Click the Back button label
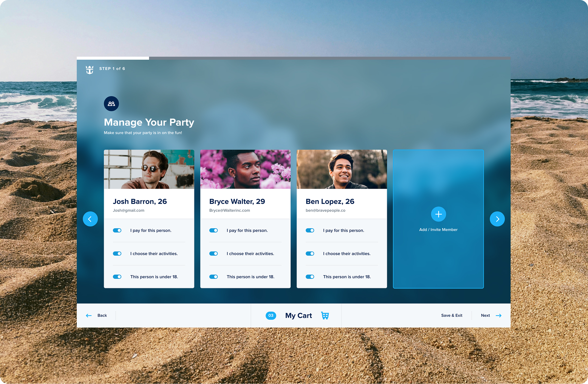 102,315
